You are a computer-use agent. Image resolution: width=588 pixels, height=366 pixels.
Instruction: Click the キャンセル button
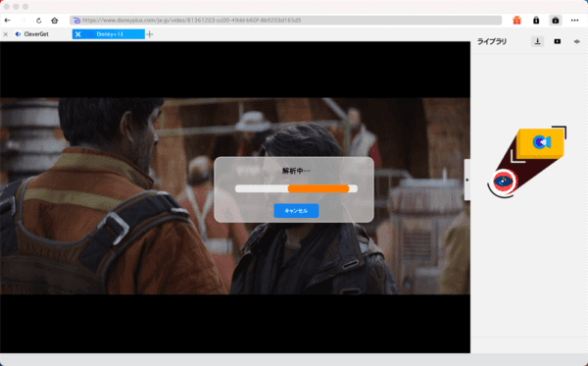(296, 211)
